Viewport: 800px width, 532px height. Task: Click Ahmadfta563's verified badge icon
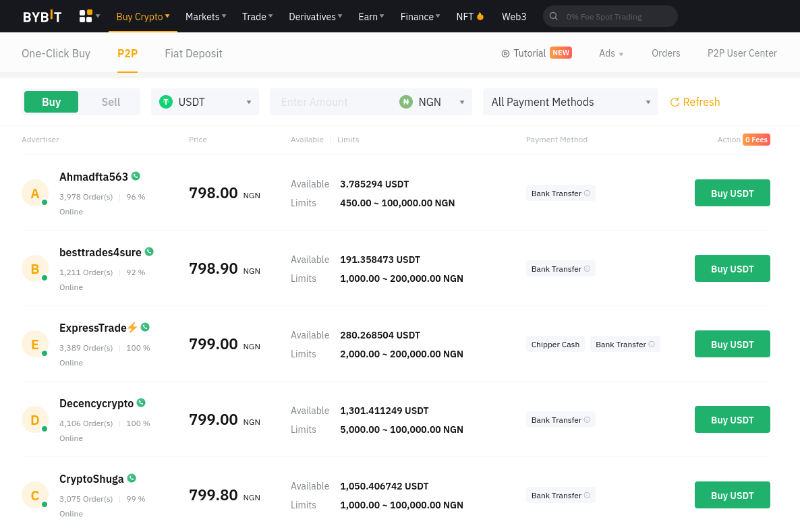[136, 176]
